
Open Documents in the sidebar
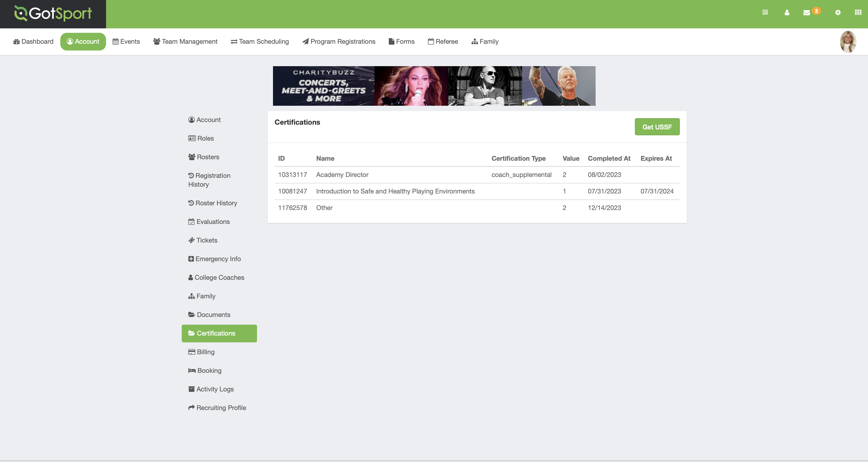[x=219, y=315]
